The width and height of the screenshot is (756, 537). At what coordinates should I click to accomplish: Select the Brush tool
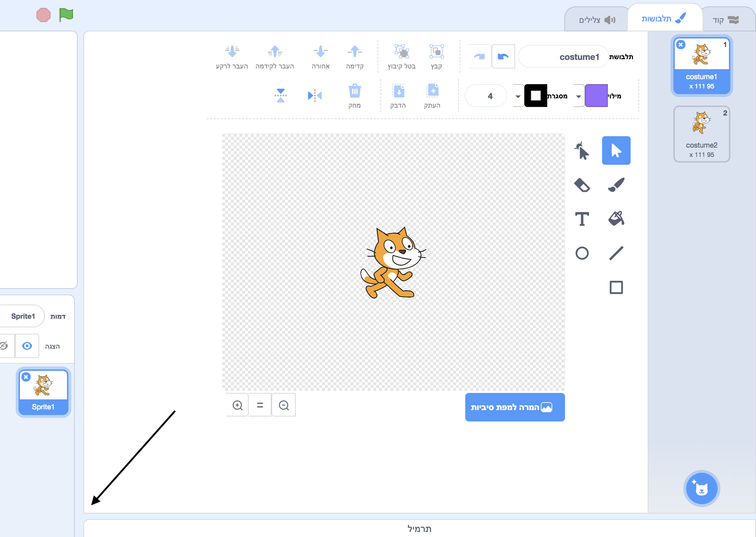point(616,185)
